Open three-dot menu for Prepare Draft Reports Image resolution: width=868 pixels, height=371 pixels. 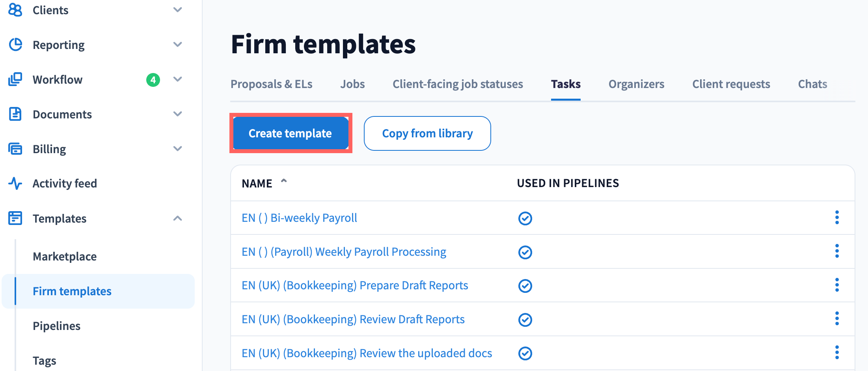click(x=836, y=285)
